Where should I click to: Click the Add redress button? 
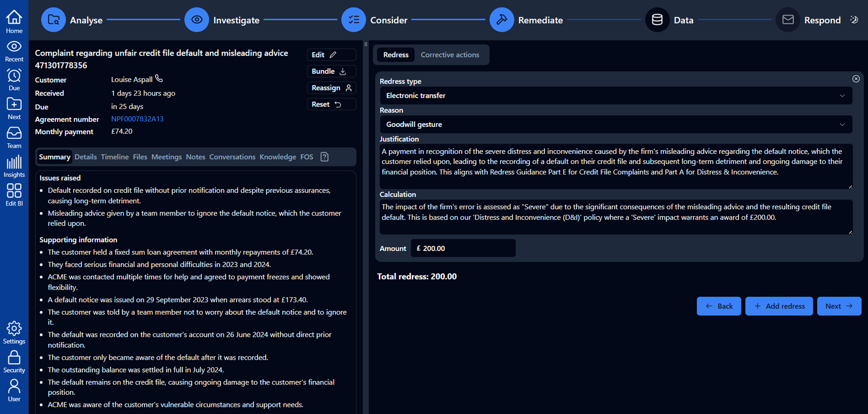tap(779, 306)
